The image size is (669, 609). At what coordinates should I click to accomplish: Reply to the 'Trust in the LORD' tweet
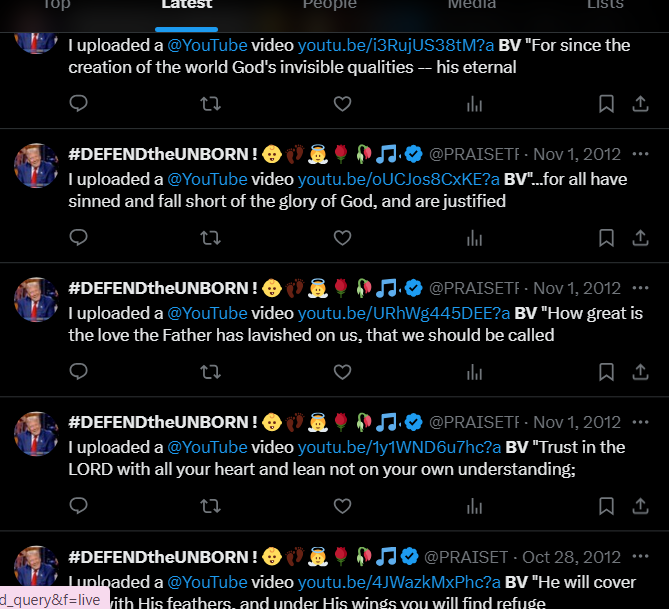79,506
